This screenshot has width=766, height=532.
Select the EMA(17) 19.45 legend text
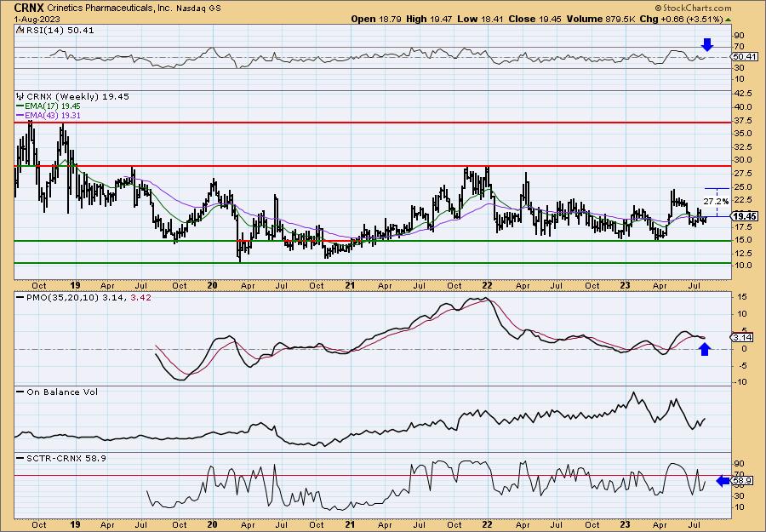click(x=53, y=106)
